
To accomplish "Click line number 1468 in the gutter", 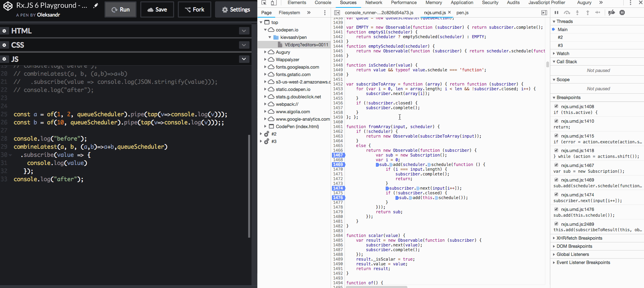I will (x=338, y=160).
